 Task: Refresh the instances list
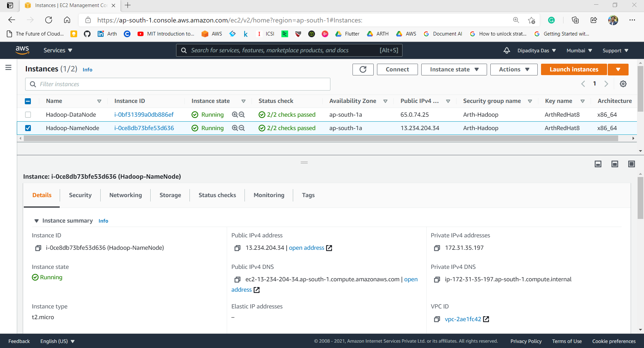[x=363, y=69]
